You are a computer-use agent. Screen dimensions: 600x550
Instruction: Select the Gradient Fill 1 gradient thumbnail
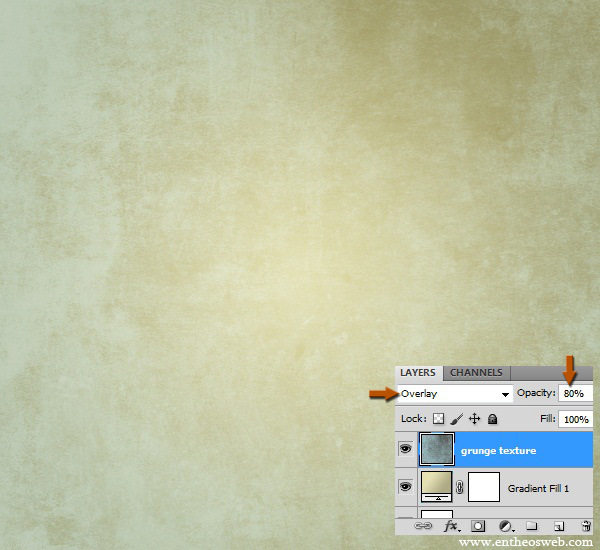(x=437, y=486)
